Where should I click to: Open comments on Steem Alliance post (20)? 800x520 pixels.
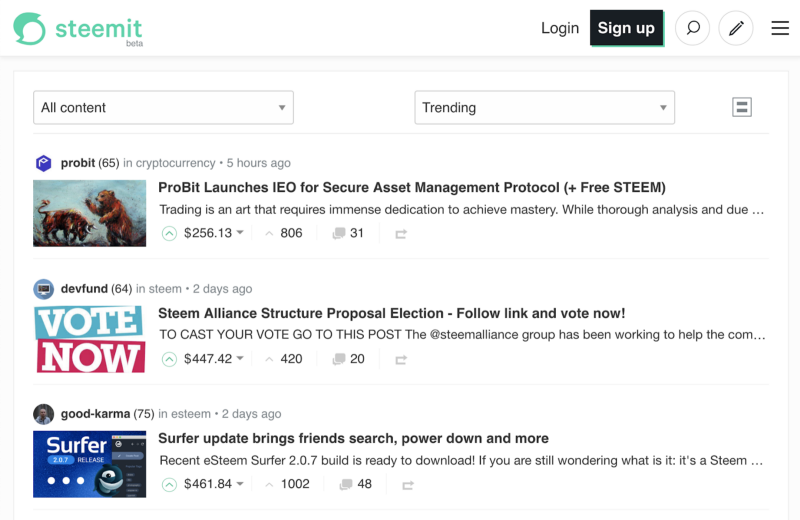click(x=348, y=359)
